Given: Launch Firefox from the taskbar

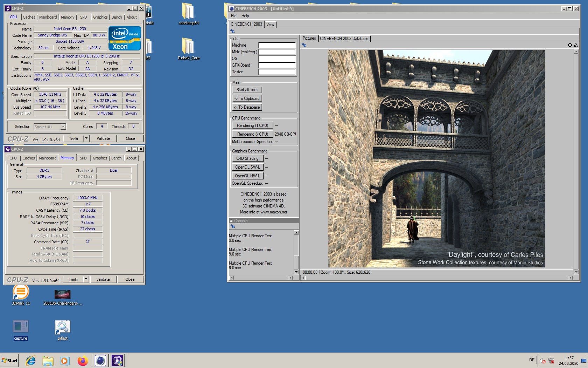Looking at the screenshot, I should click(x=83, y=360).
